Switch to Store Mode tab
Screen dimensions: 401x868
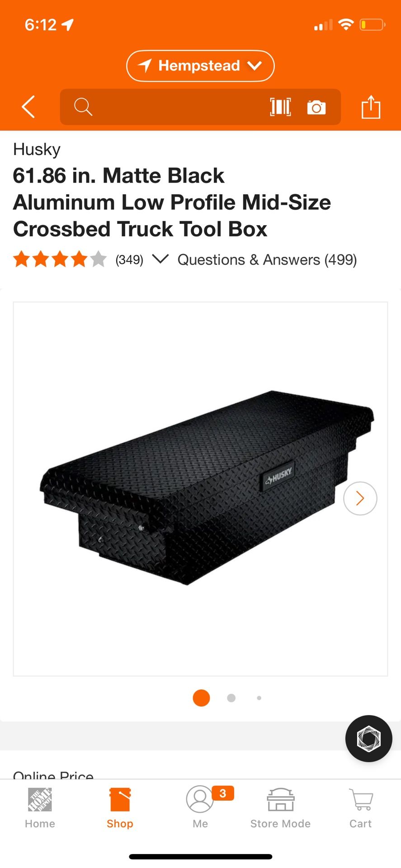coord(280,809)
